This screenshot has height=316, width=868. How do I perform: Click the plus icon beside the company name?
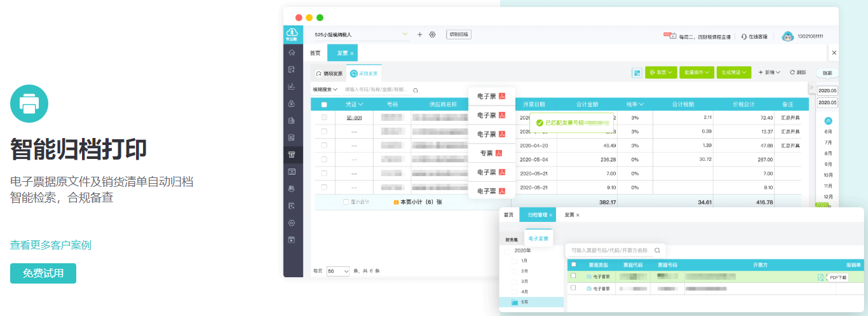[x=419, y=34]
